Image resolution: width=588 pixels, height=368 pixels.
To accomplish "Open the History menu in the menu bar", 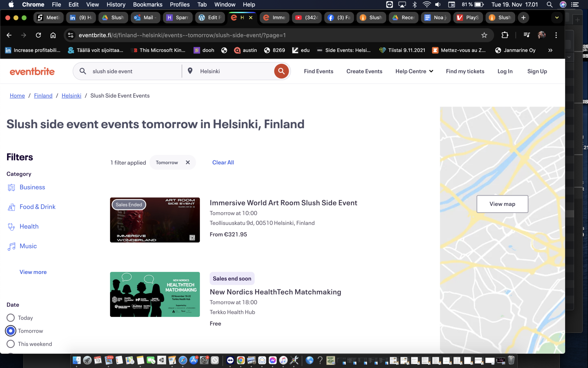I will pyautogui.click(x=116, y=4).
